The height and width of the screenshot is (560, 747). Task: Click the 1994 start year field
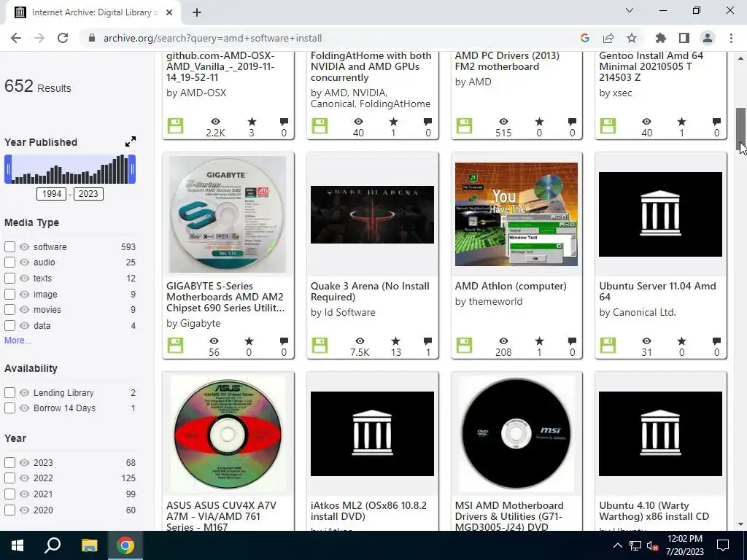click(52, 194)
